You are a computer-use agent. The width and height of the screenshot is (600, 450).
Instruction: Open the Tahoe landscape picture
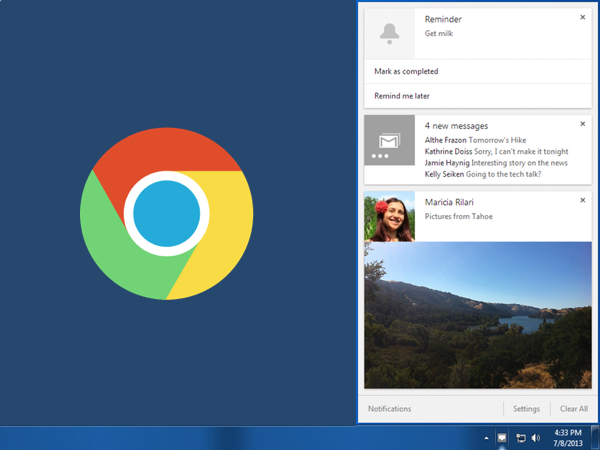[x=478, y=315]
